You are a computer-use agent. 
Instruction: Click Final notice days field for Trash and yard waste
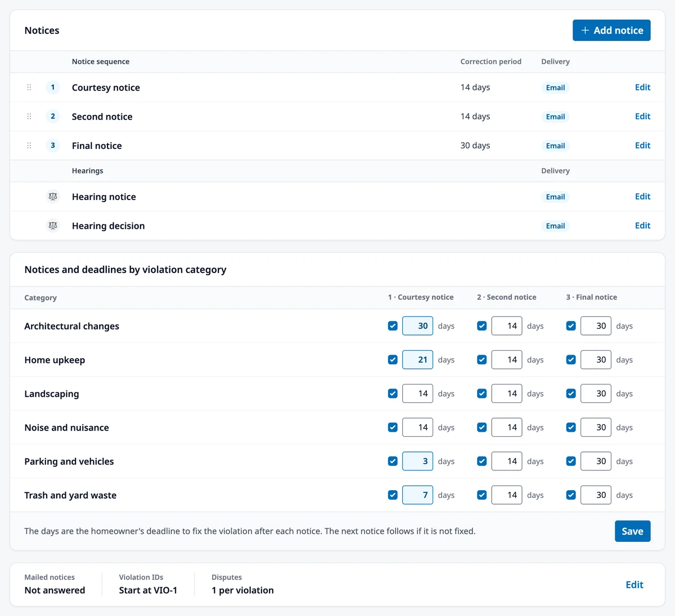596,495
